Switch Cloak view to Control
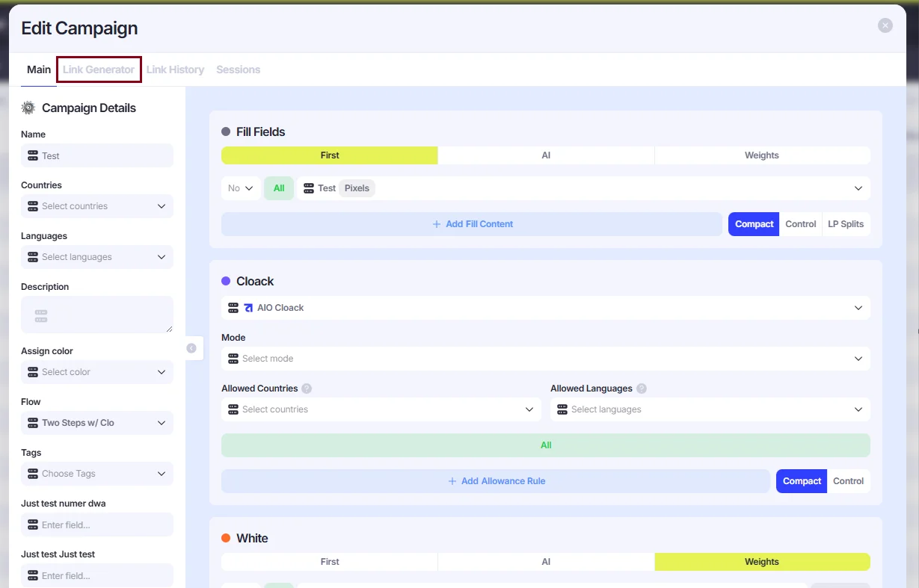 pos(849,481)
